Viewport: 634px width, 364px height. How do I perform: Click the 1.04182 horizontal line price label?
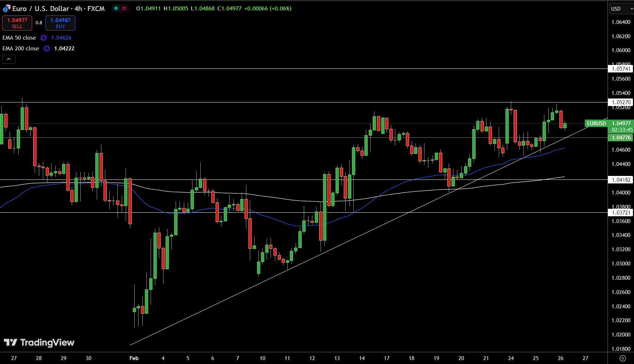coord(621,180)
